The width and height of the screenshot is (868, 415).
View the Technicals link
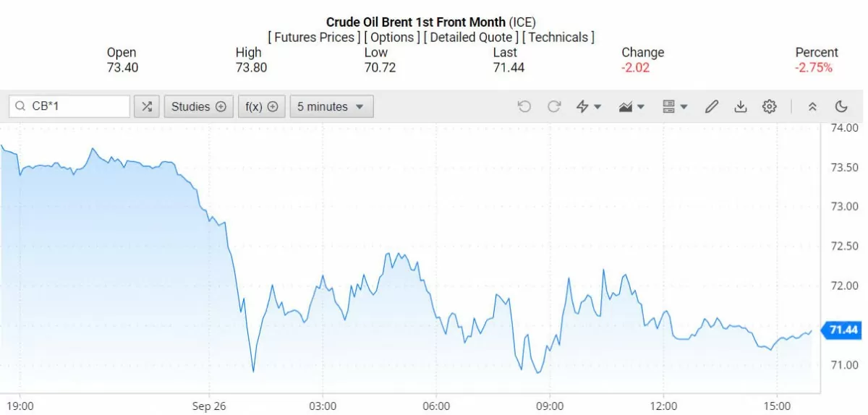[558, 37]
